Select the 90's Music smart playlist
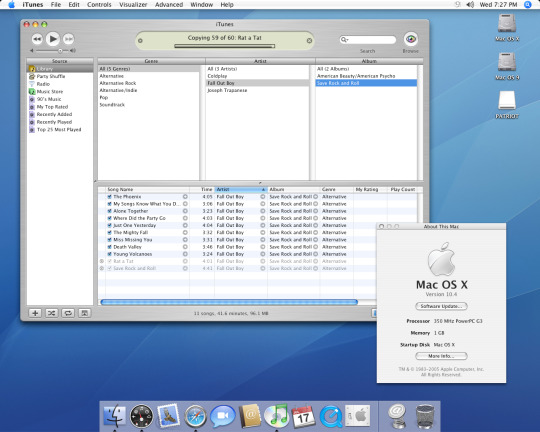Viewport: 540px width, 432px height. click(x=60, y=99)
